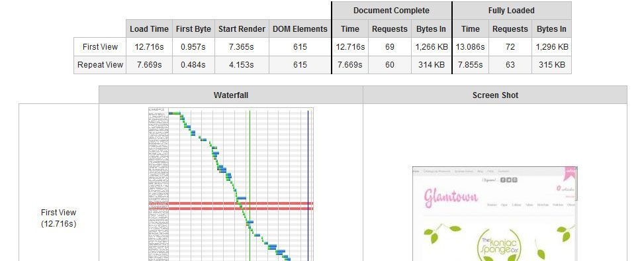Image resolution: width=644 pixels, height=261 pixels.
Task: Click the social icons in the Glamtown screenshot
Action: click(508, 180)
